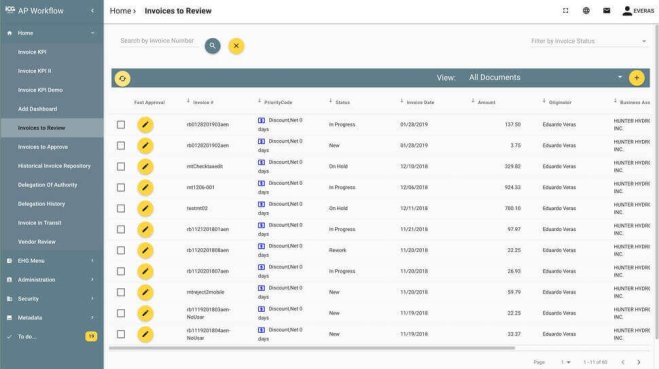Expand the Security chevron
Screen dimensions: 659x369
point(92,299)
